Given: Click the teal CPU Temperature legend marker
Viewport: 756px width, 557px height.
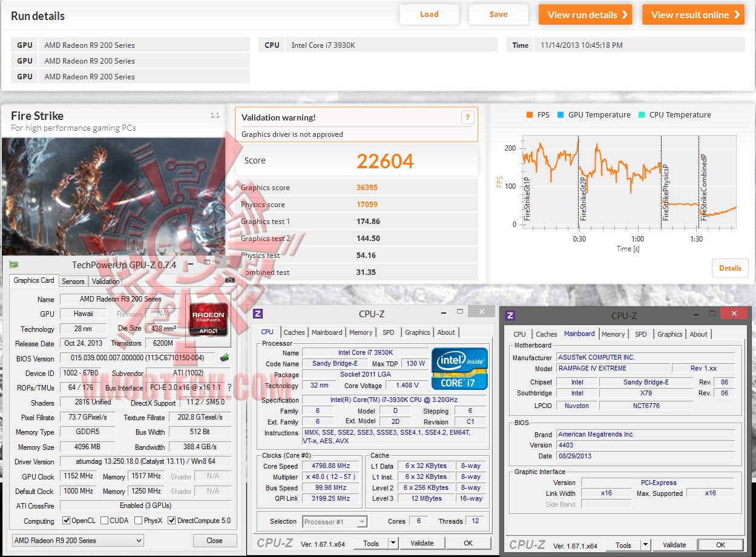Looking at the screenshot, I should (x=641, y=115).
